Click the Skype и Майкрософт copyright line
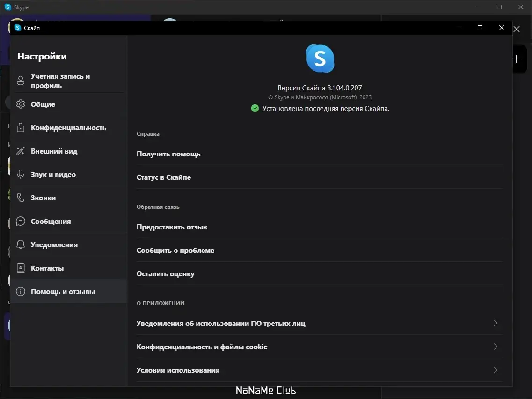 click(x=320, y=97)
